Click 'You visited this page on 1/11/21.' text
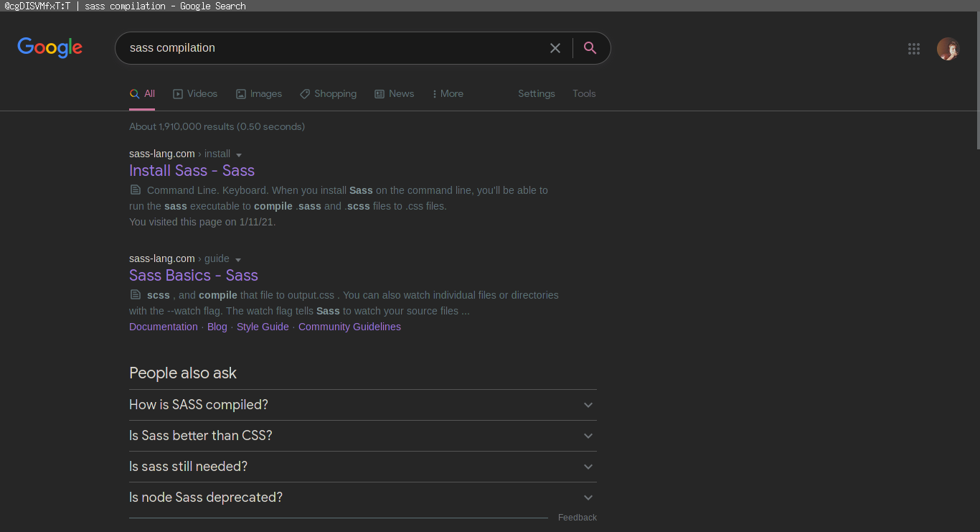 pos(202,222)
